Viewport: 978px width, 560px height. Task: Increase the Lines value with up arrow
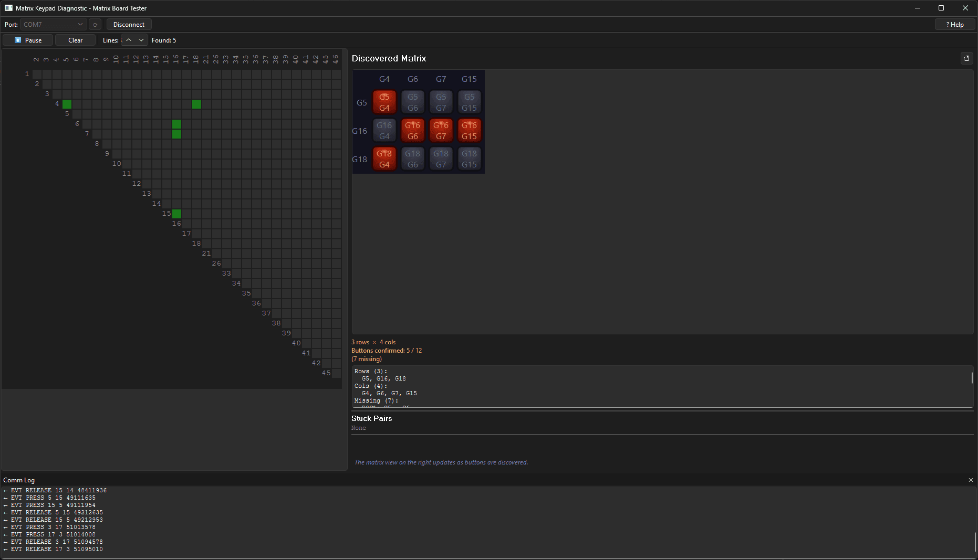tap(129, 40)
